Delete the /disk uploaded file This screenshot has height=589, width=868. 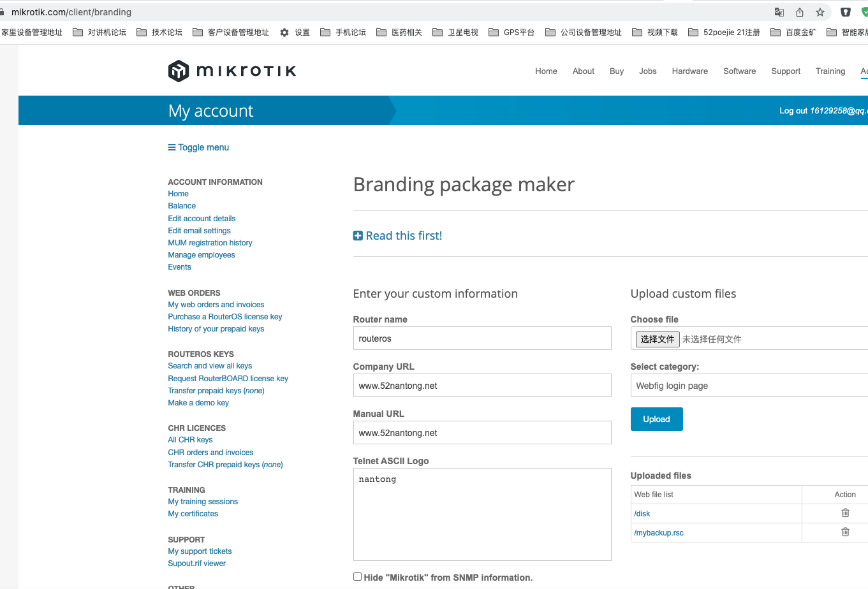pos(845,513)
